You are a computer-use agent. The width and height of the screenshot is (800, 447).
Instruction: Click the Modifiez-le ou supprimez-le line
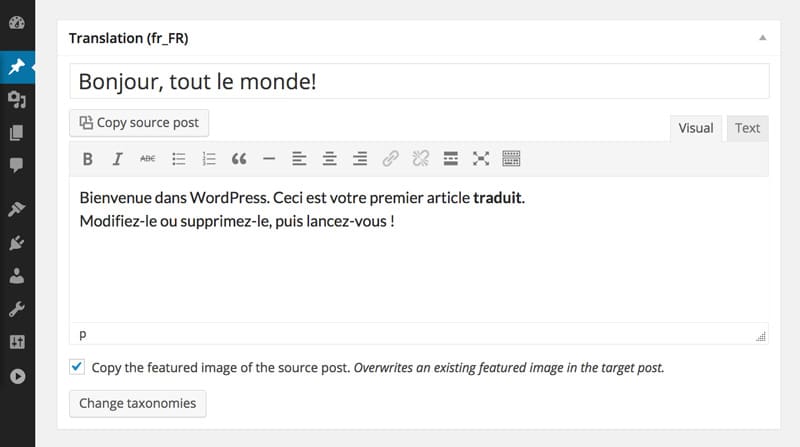coord(237,221)
